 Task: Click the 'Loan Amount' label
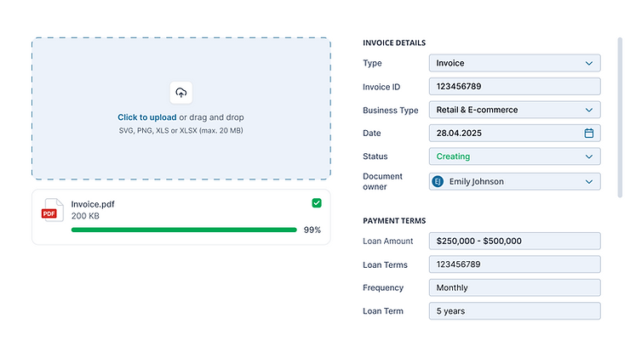(x=387, y=242)
